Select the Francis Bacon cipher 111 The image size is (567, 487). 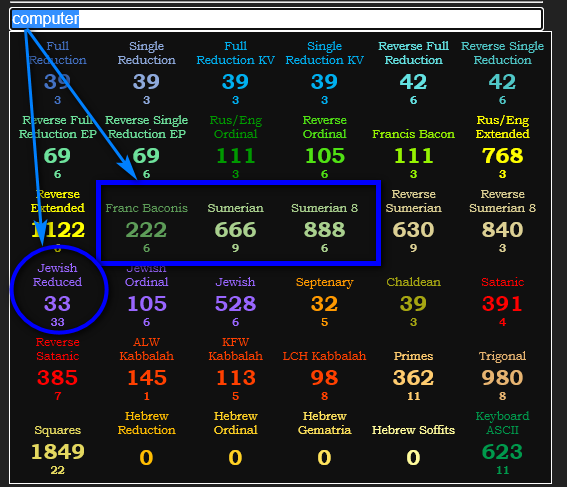click(x=413, y=156)
